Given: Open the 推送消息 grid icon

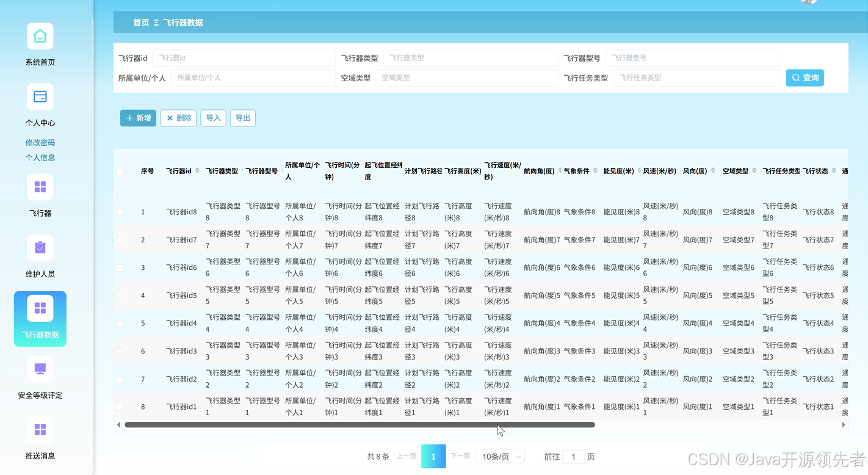Looking at the screenshot, I should [x=40, y=429].
